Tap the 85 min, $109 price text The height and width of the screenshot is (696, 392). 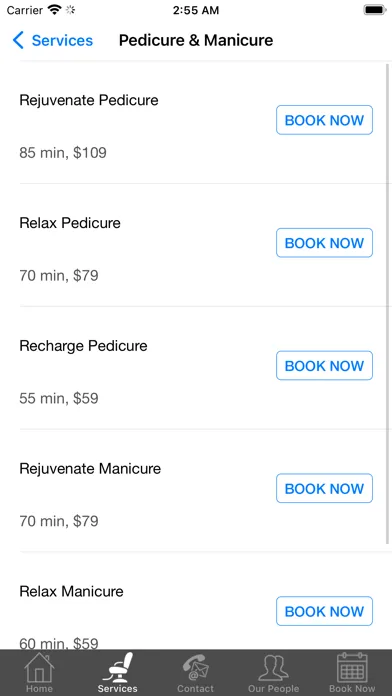63,154
